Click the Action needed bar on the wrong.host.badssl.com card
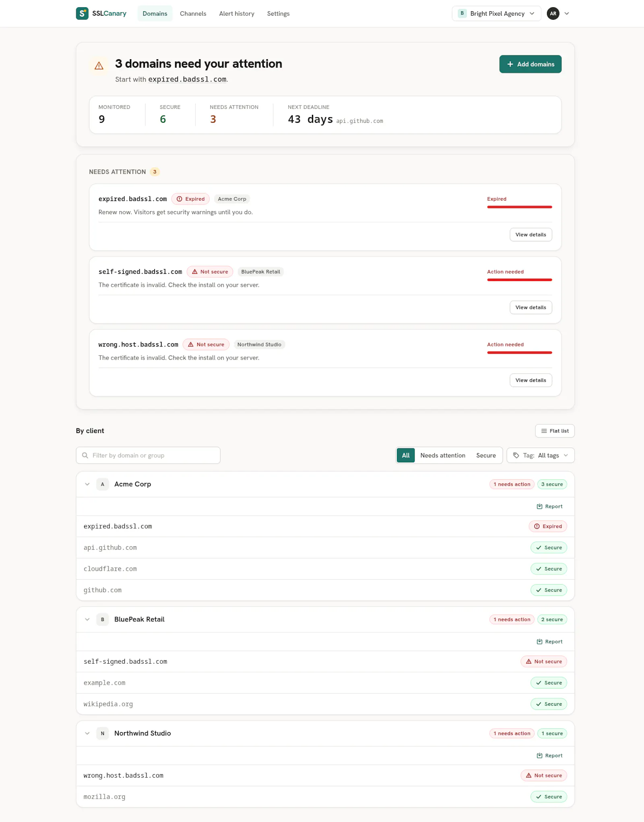644x822 pixels. coord(520,353)
